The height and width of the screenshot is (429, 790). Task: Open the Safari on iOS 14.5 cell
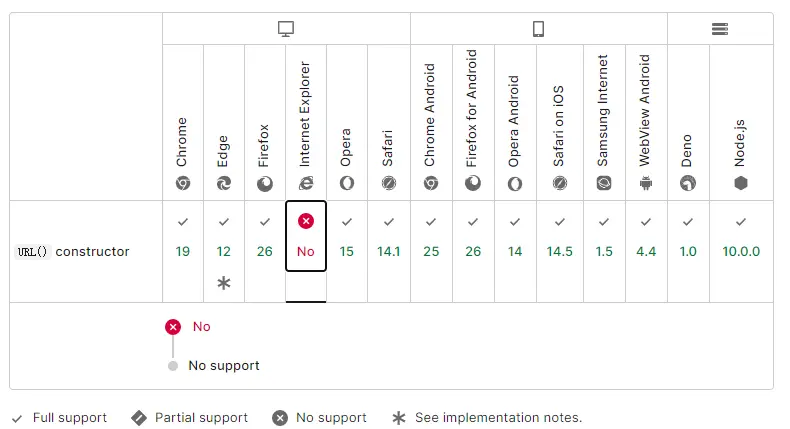(x=560, y=250)
